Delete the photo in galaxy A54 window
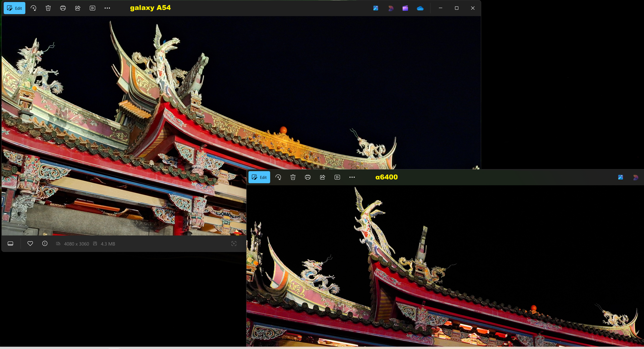Screen dimensions: 644x349 tap(48, 8)
